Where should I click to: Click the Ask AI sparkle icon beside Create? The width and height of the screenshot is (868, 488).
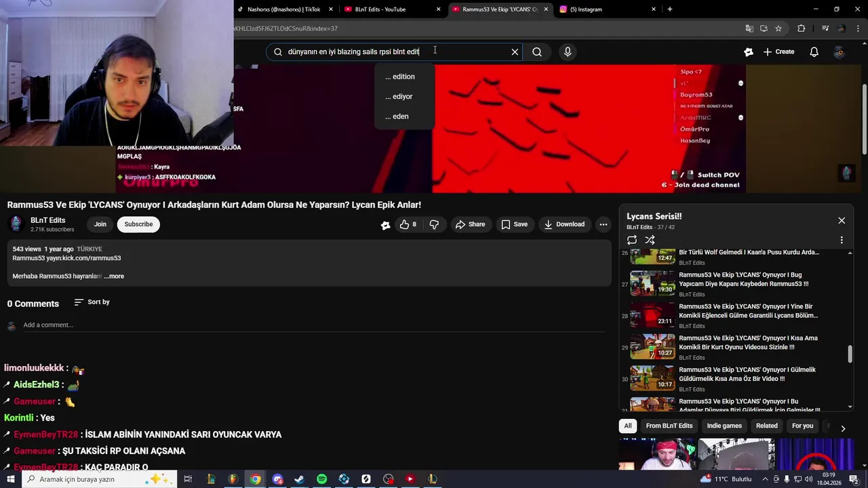tap(749, 52)
